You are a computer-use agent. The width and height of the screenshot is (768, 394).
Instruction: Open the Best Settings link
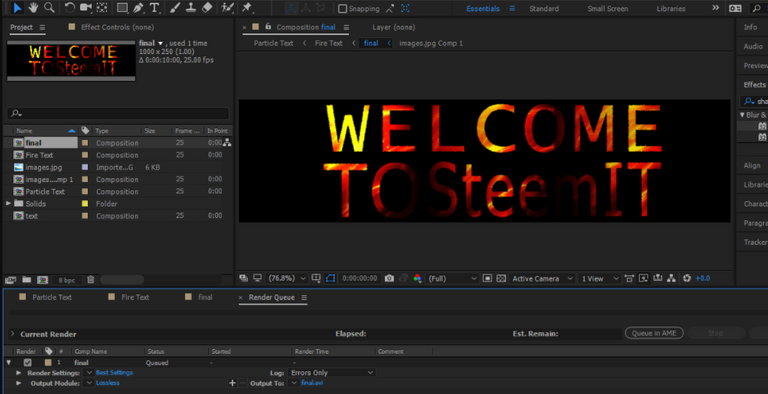pyautogui.click(x=114, y=372)
